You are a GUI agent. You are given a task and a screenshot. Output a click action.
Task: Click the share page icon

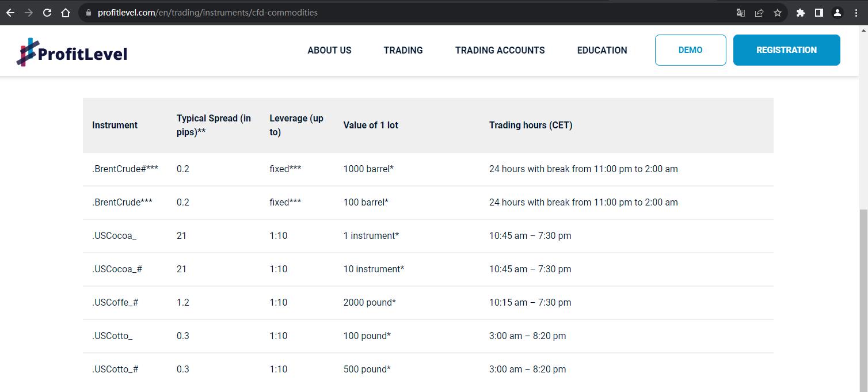point(759,13)
